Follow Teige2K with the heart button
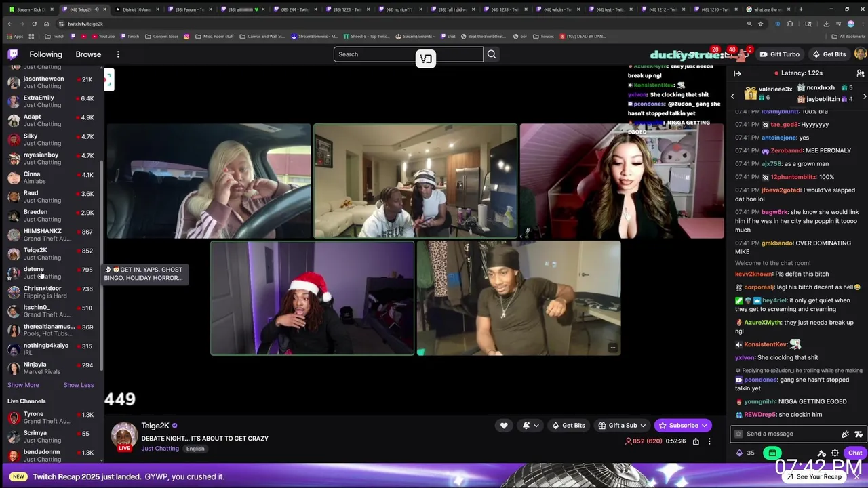The height and width of the screenshot is (488, 868). click(x=504, y=426)
